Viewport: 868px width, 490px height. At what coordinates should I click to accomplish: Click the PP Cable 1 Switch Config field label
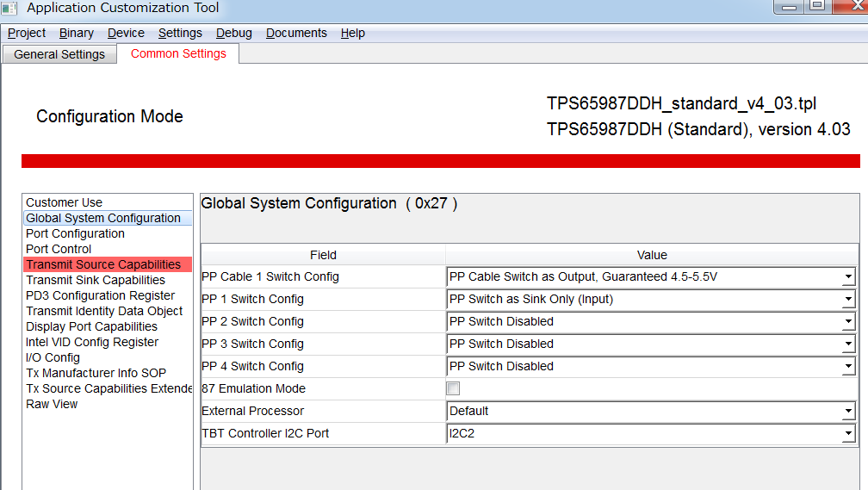click(270, 276)
